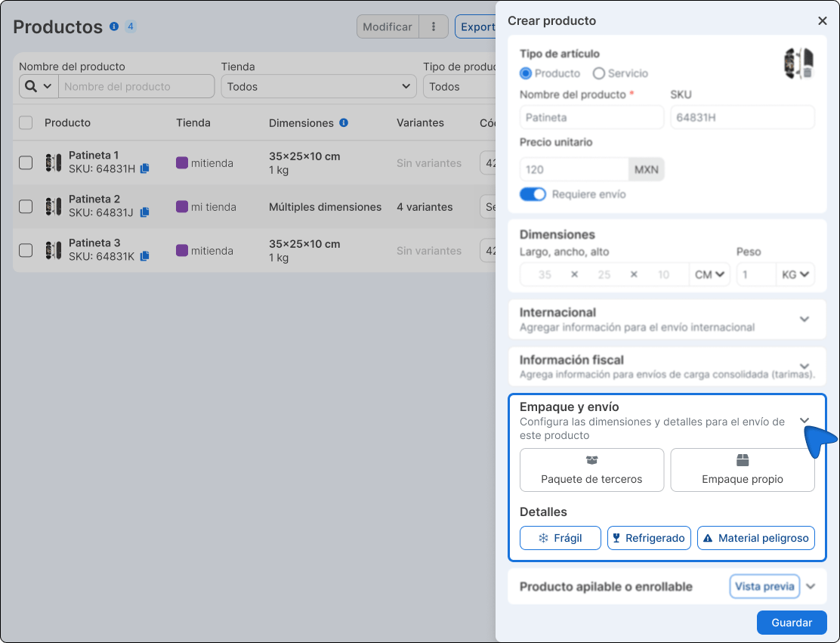The image size is (840, 643).
Task: Open the Tienda filter dropdown
Action: point(318,86)
